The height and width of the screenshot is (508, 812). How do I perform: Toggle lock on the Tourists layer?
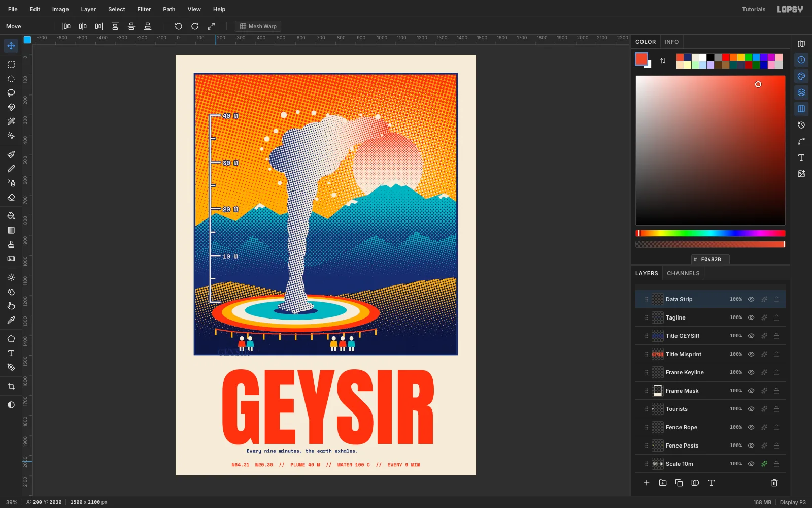coord(776,409)
